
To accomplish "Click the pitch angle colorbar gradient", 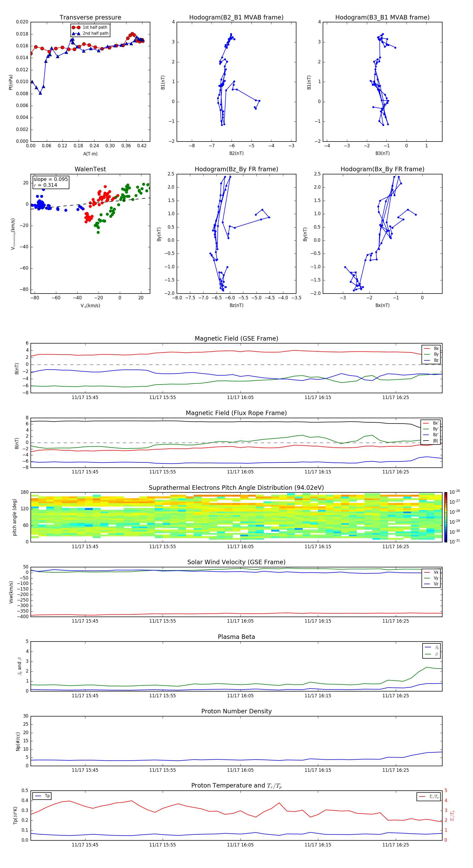I will pos(445,517).
